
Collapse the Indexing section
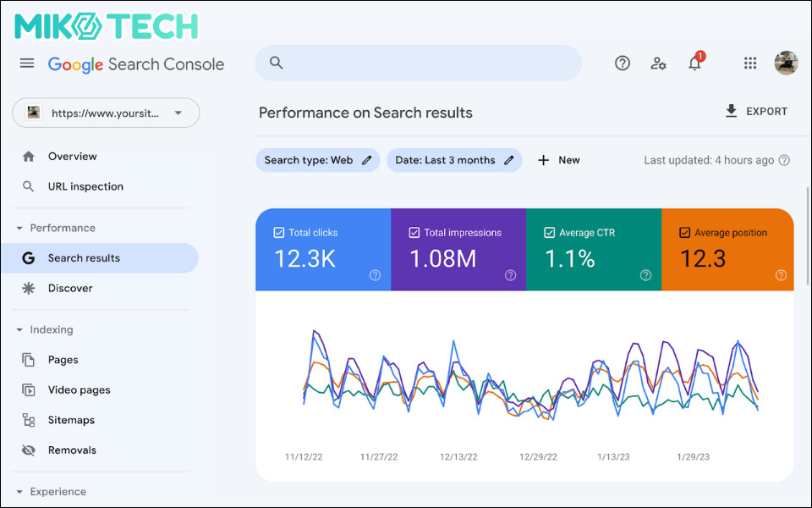[x=19, y=329]
